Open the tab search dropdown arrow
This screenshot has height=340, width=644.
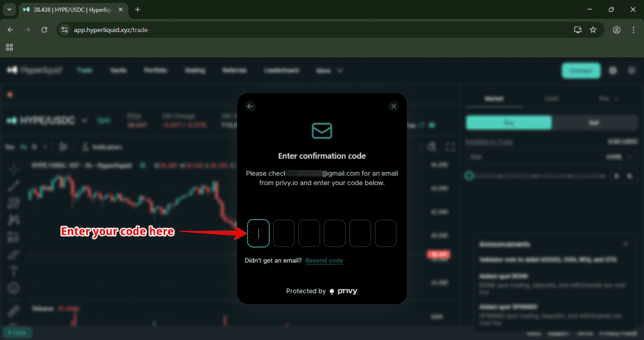9,9
